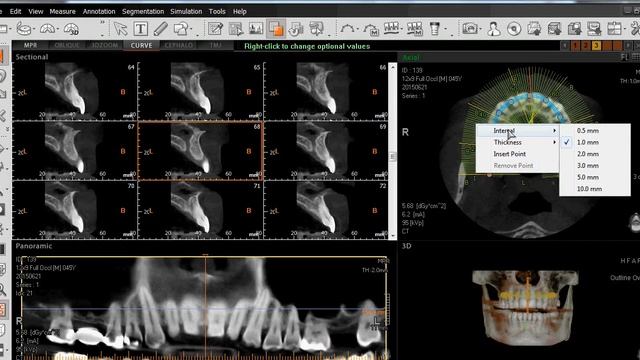This screenshot has height=360, width=640.
Task: Click Sectional scrollbar down arrow
Action: (392, 236)
